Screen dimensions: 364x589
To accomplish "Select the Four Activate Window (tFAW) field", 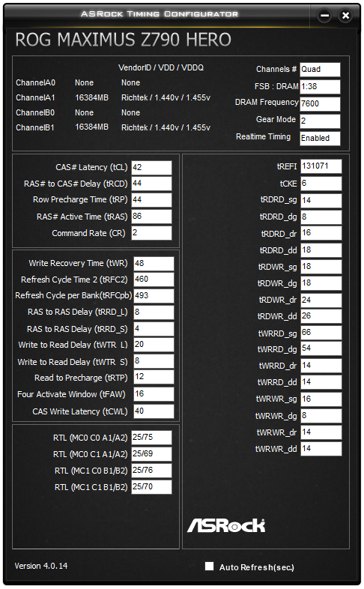I will tap(154, 394).
